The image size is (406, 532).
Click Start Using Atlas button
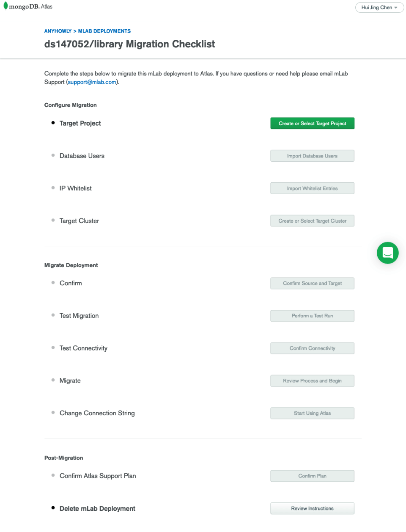point(313,413)
